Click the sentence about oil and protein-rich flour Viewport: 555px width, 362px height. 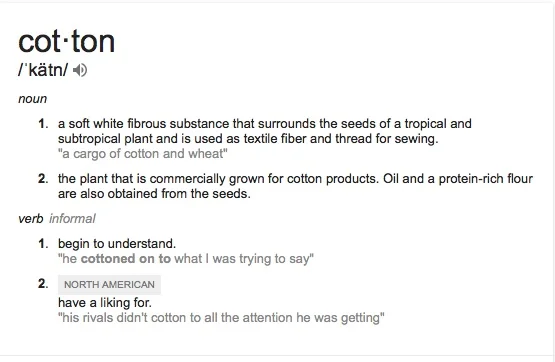[295, 186]
